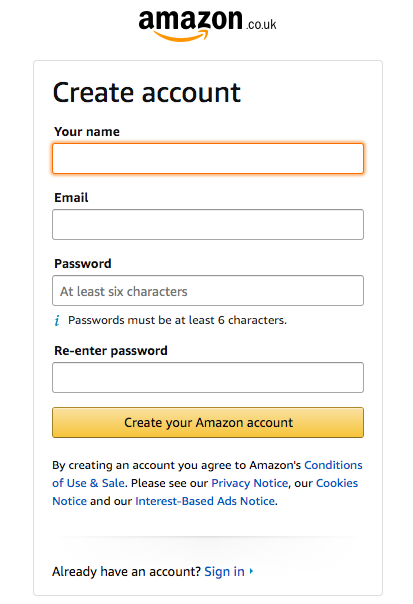Open the Privacy Notice link
413x604 pixels.
click(x=250, y=483)
